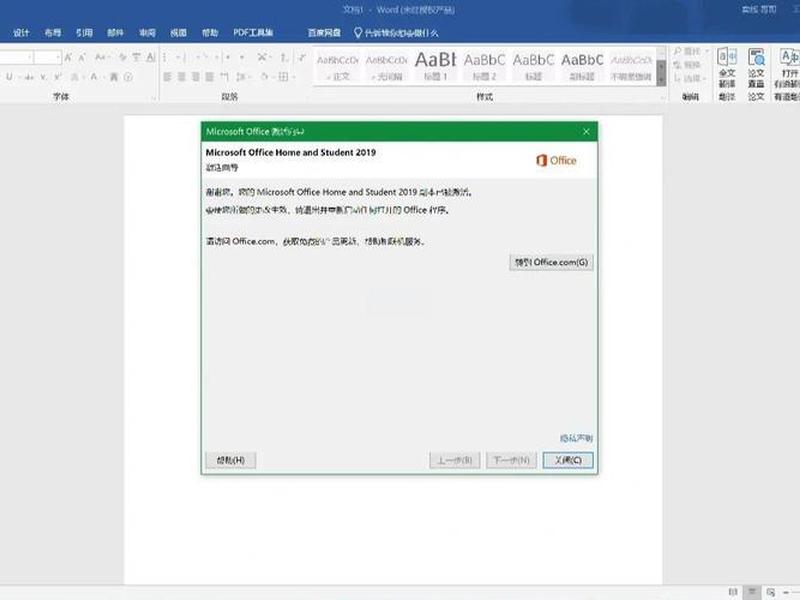Open the 样式 (Styles) pane launcher
The width and height of the screenshot is (800, 600).
(x=663, y=98)
